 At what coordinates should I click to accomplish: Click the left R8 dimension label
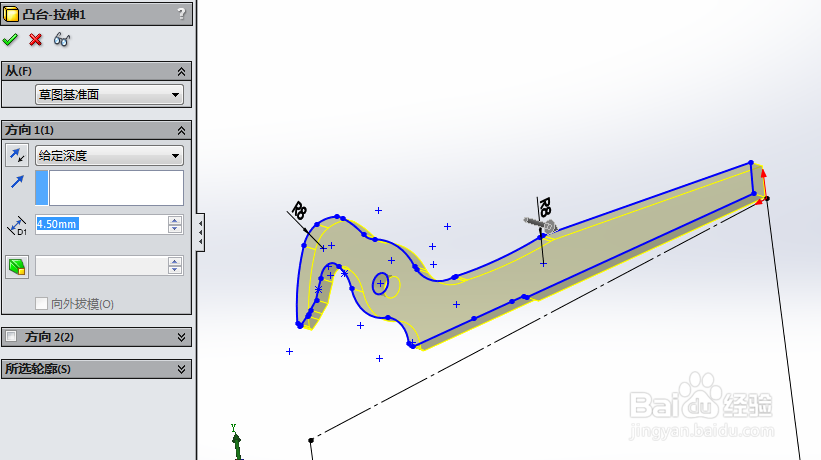point(299,210)
